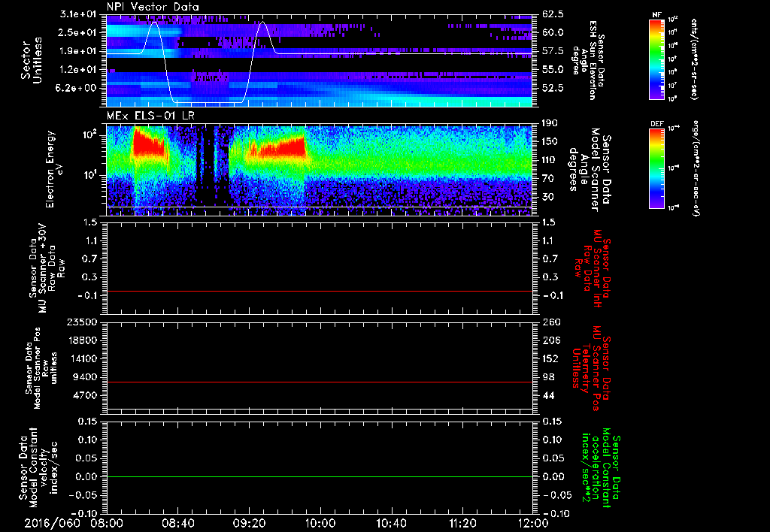This screenshot has height=532, width=770.
Task: Click the 12:00 time axis label
Action: [532, 523]
